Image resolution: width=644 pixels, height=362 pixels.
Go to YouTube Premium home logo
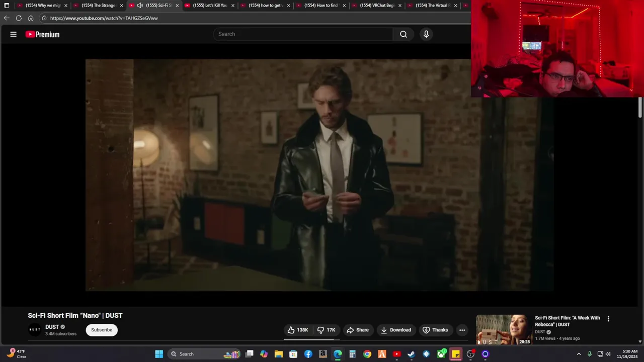(x=43, y=34)
